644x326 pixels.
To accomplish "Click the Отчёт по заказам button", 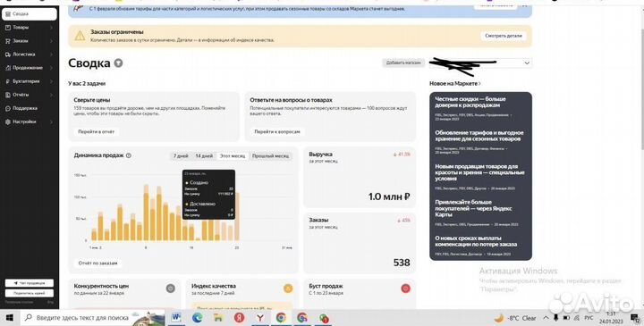I will (97, 263).
